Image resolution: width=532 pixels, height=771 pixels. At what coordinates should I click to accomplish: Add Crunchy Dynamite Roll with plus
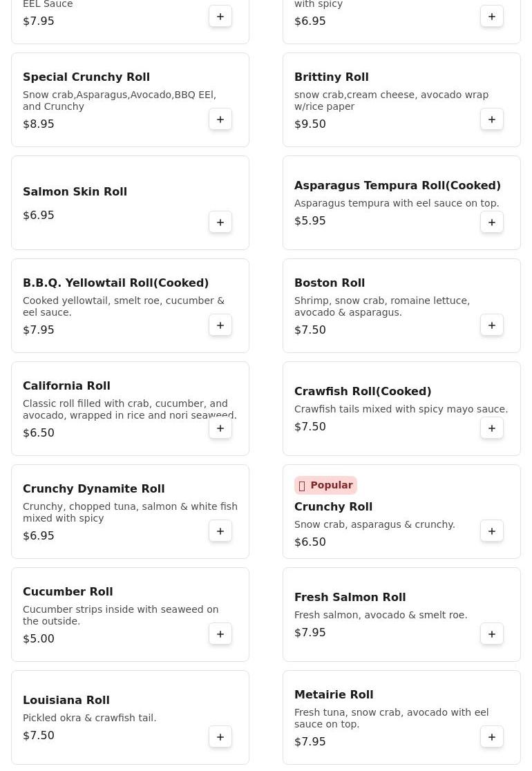(x=220, y=531)
